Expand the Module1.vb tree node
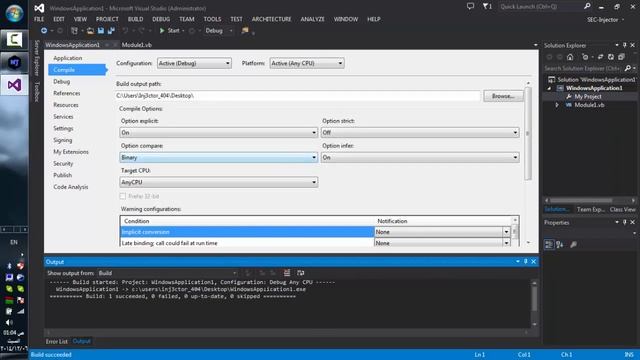 coord(557,105)
